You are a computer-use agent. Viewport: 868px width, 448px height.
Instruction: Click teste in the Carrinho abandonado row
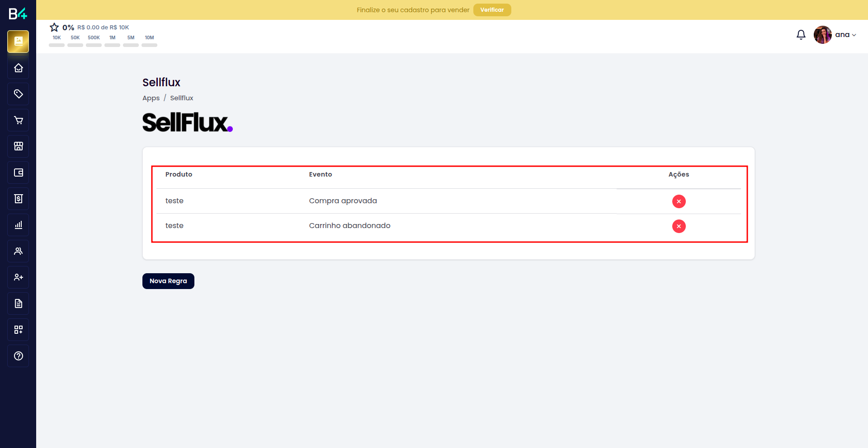coord(174,226)
